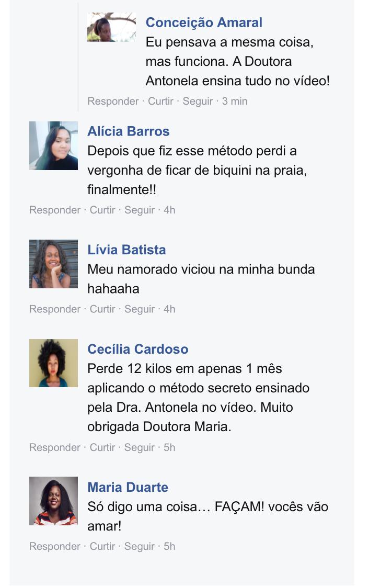Follow Alícia Barros using Seguir
Image resolution: width=392 pixels, height=586 pixels.
click(x=139, y=210)
